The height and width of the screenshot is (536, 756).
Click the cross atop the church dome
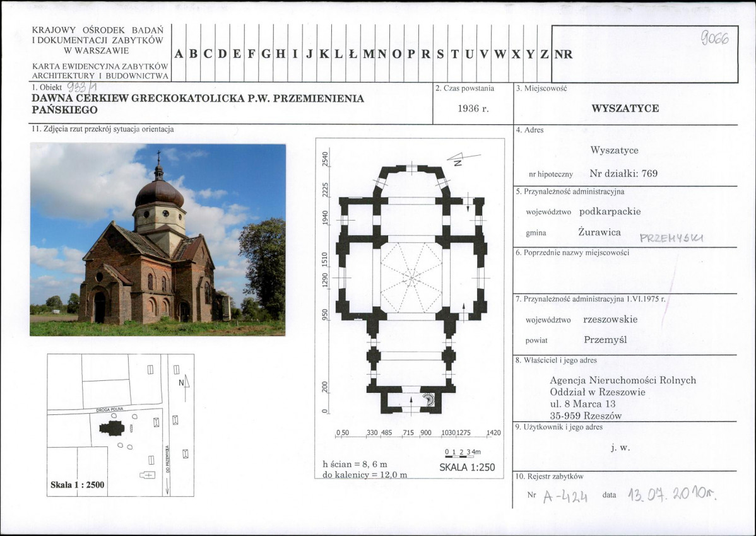click(158, 156)
